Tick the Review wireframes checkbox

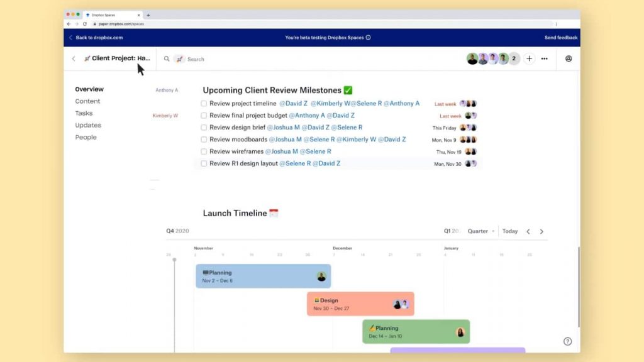tap(204, 151)
